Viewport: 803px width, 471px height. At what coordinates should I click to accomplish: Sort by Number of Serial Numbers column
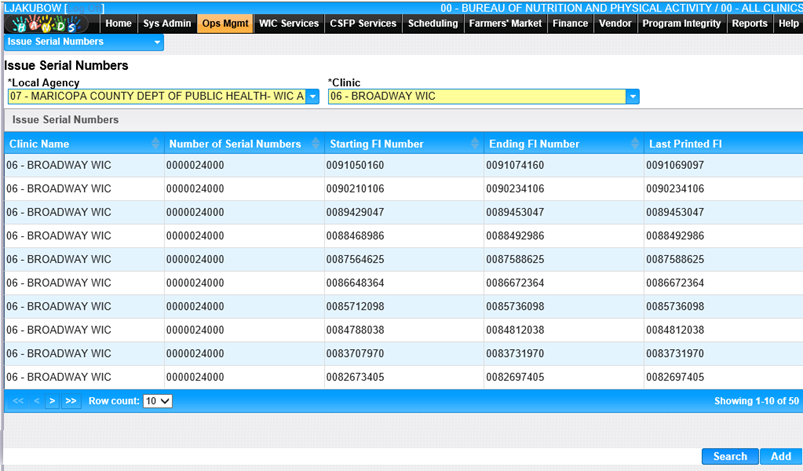(314, 144)
